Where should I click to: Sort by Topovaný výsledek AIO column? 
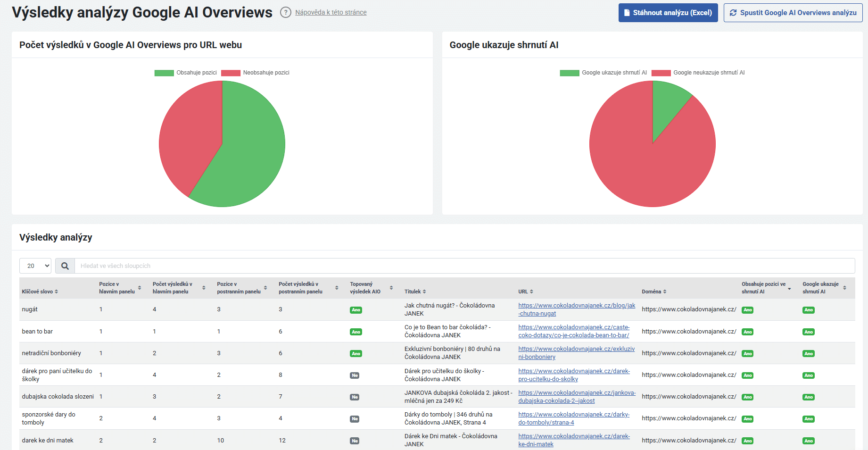tap(391, 288)
